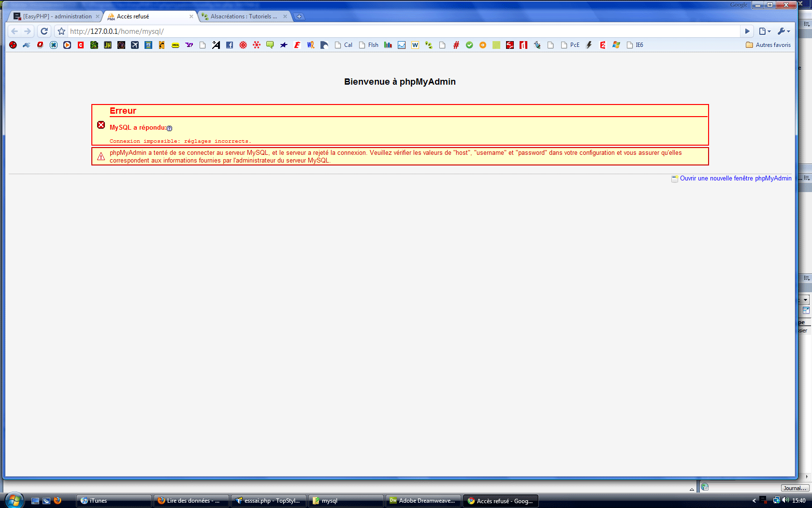The height and width of the screenshot is (508, 812).
Task: Open the orange arrow circle bookmark
Action: coord(483,45)
